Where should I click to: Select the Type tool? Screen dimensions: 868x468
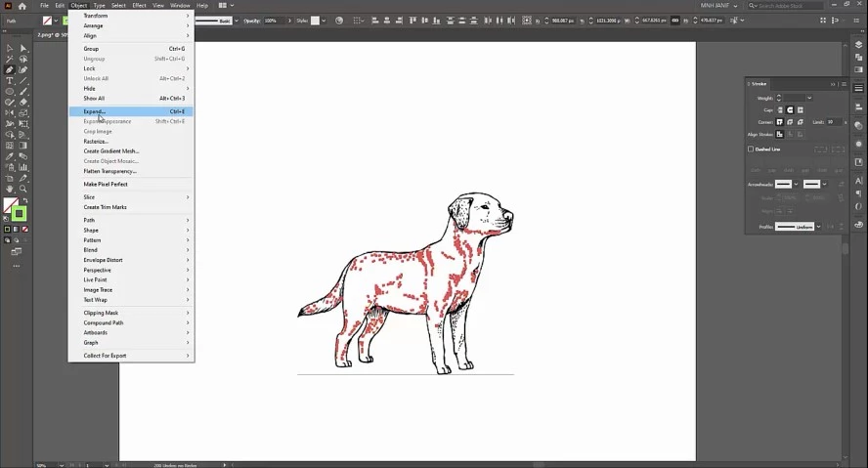[x=10, y=81]
